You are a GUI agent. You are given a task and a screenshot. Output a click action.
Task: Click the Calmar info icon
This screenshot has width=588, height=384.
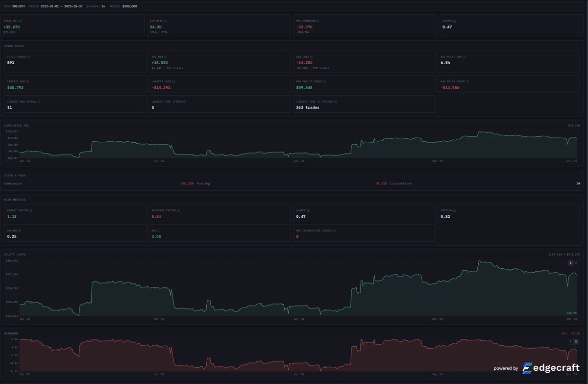(20, 230)
